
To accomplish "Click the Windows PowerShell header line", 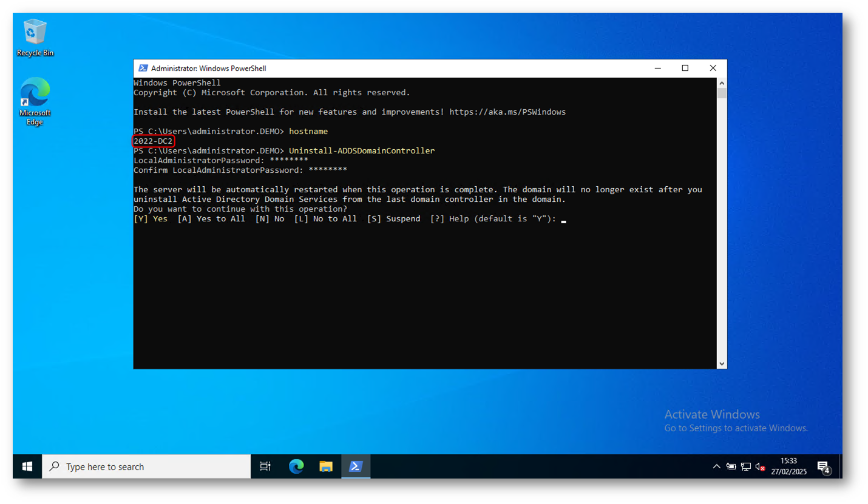I will (x=177, y=83).
